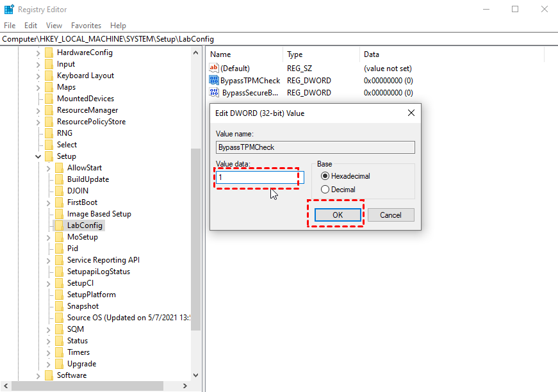Select the Timers key
The image size is (558, 392).
coord(78,352)
